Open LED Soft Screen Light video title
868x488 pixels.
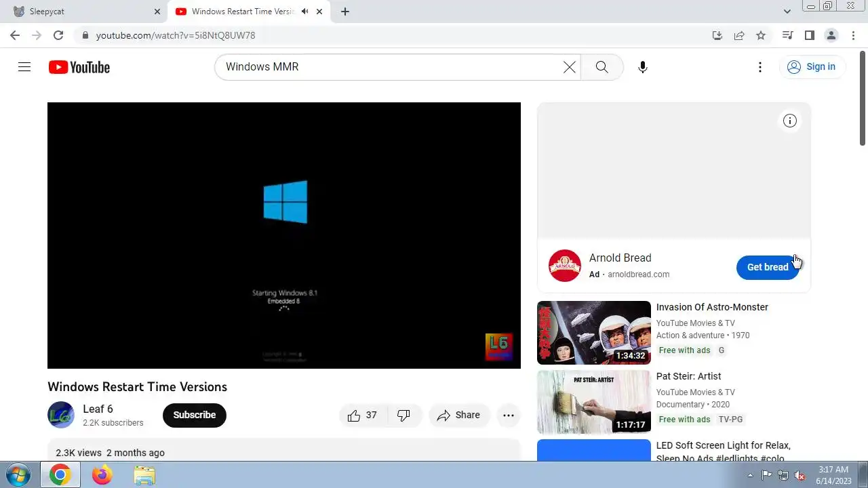724,451
